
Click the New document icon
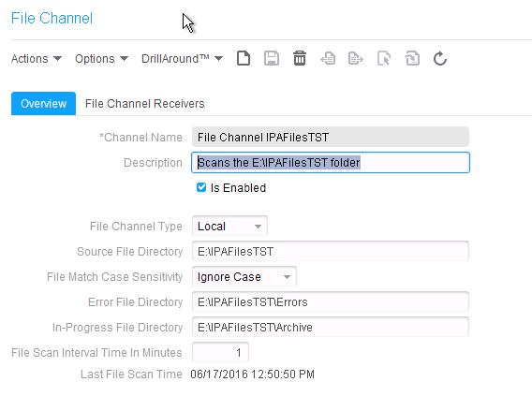click(244, 58)
